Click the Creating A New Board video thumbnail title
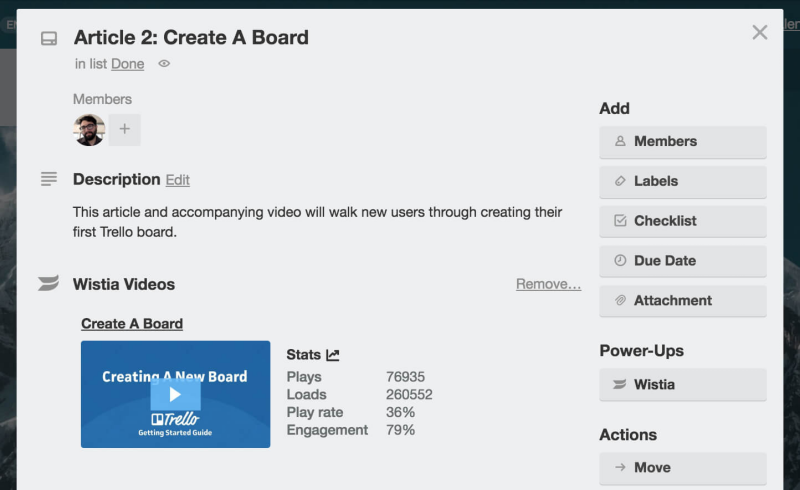The image size is (800, 490). (174, 376)
